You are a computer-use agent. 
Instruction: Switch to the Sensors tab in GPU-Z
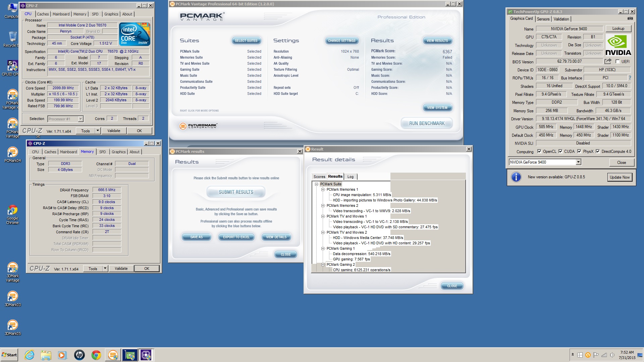pos(543,19)
